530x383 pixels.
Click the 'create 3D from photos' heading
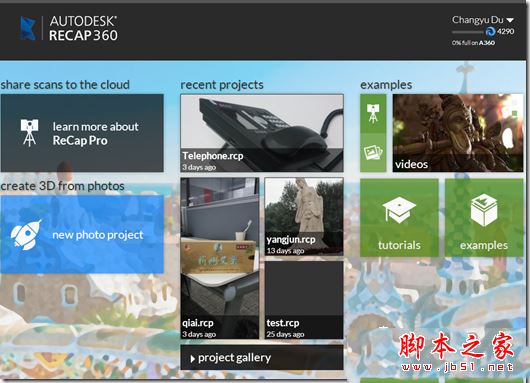(63, 186)
